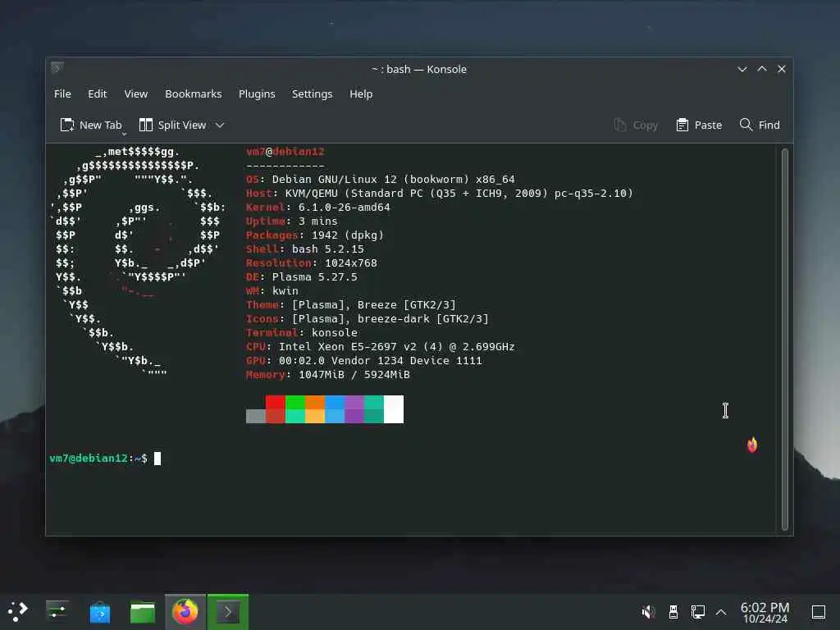Open the network connection tray icon
Image resolution: width=840 pixels, height=630 pixels.
pyautogui.click(x=697, y=612)
